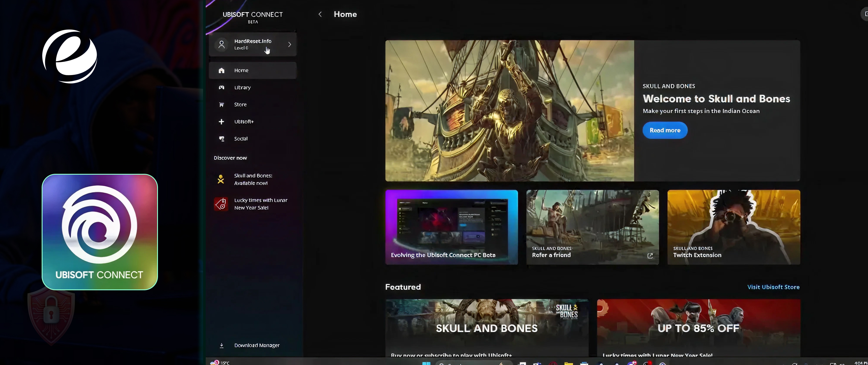Go back using the arrow beside Home
868x365 pixels.
click(x=320, y=14)
